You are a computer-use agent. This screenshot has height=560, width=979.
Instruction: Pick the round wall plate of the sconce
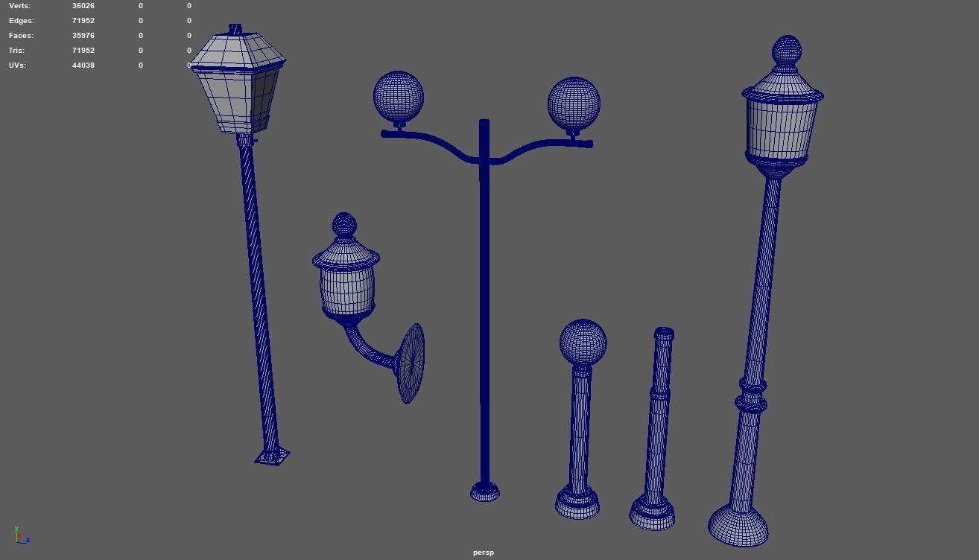pos(411,363)
